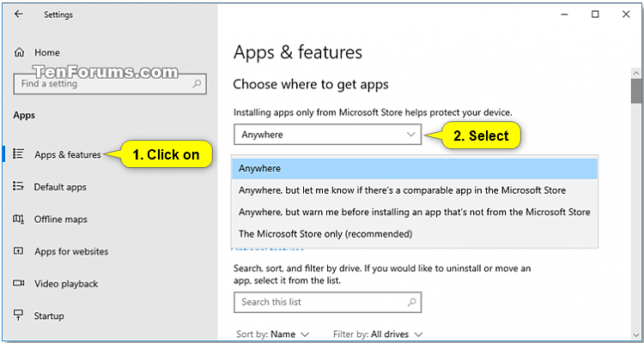This screenshot has width=644, height=343.
Task: Click the scrollbar up arrow
Action: click(x=636, y=73)
